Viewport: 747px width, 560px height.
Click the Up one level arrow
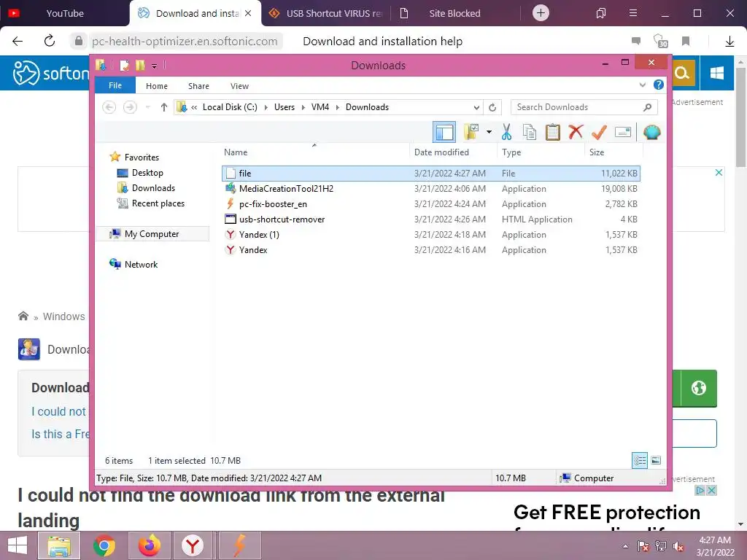click(164, 108)
